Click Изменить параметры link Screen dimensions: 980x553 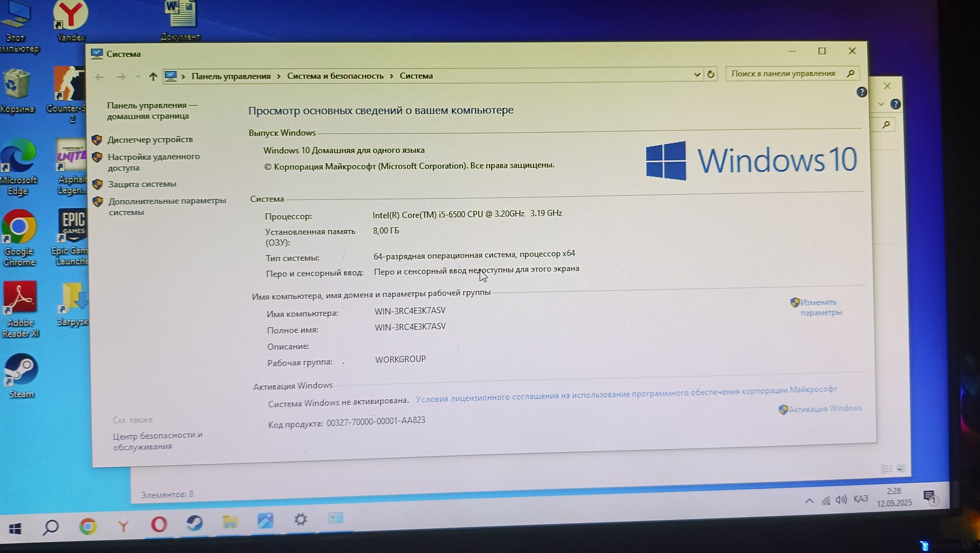[x=821, y=307]
